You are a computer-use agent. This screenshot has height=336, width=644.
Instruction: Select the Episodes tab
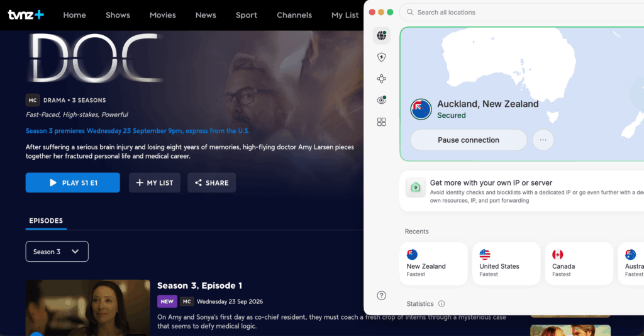[x=46, y=221]
